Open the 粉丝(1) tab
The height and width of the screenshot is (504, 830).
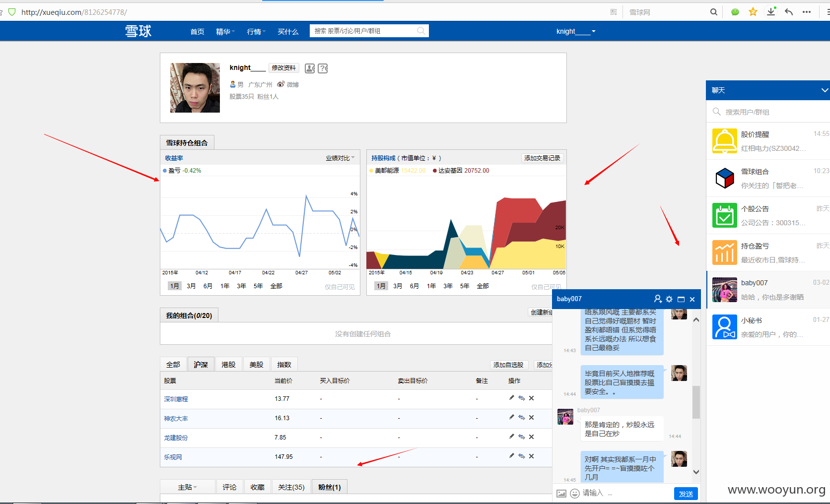(x=330, y=487)
